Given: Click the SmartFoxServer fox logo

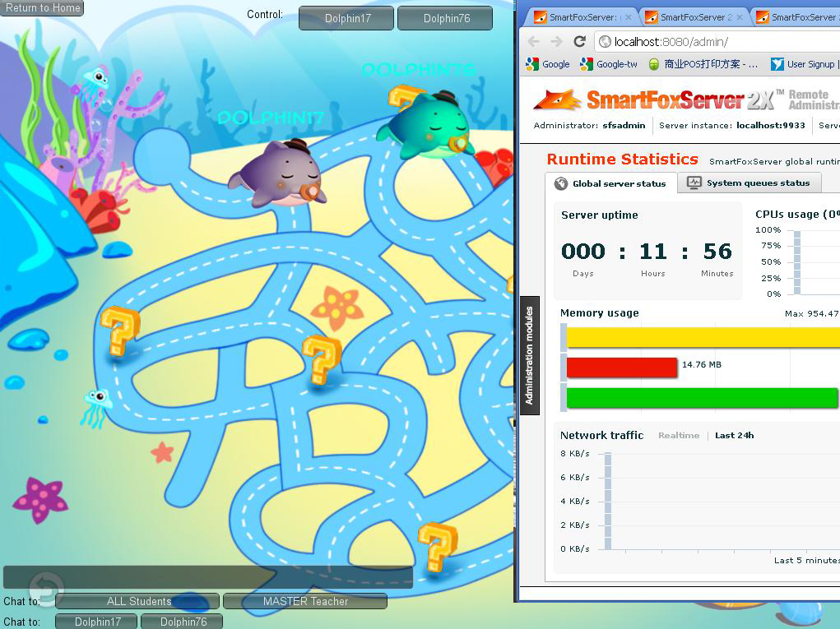Looking at the screenshot, I should coord(556,100).
